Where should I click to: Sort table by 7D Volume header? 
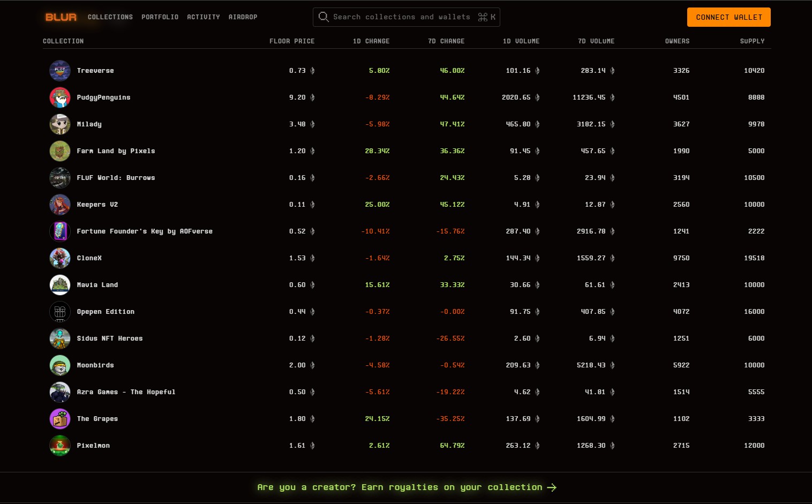pos(596,41)
